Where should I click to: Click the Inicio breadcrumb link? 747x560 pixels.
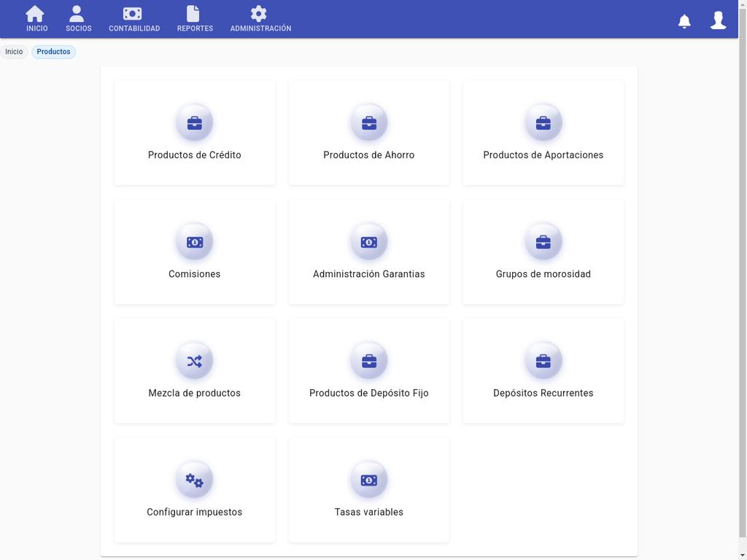[x=14, y=52]
